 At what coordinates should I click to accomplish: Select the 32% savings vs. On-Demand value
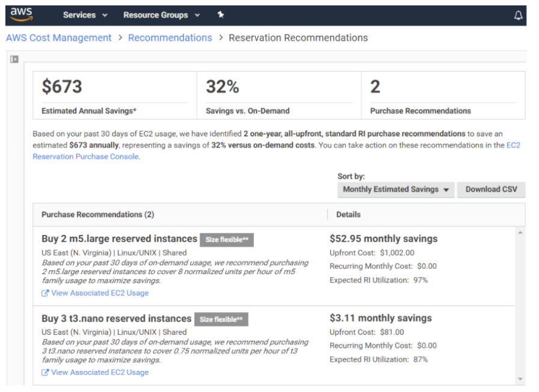point(223,86)
